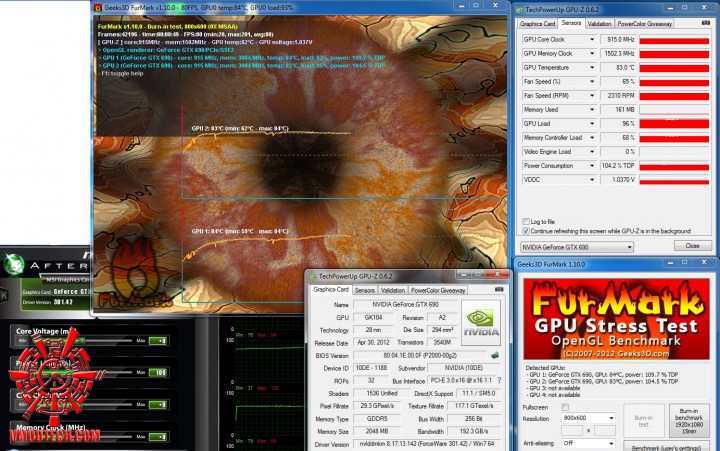
Task: Open the GPU Core Clock sensor dropdown
Action: pos(591,39)
